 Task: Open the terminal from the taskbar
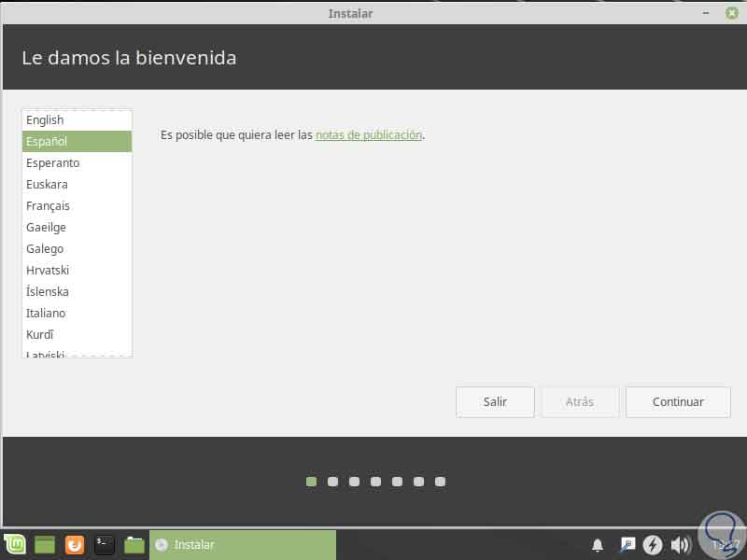coord(104,544)
